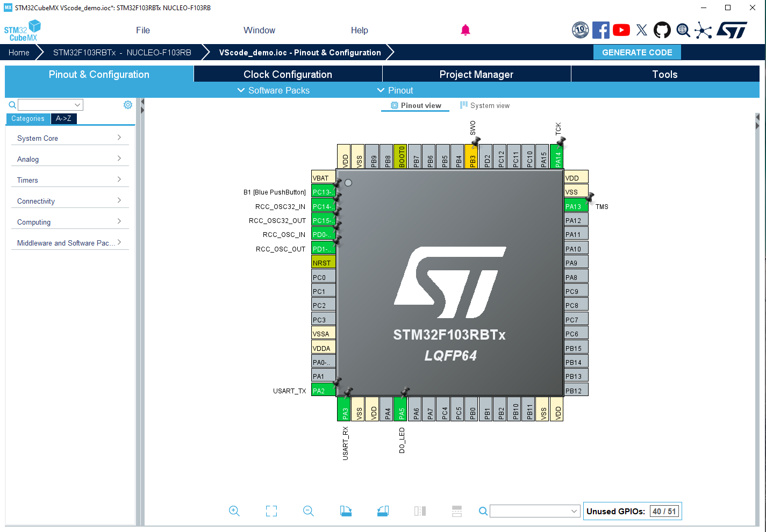Image resolution: width=766 pixels, height=532 pixels.
Task: Rotate the chip counter-clockwise
Action: [383, 511]
